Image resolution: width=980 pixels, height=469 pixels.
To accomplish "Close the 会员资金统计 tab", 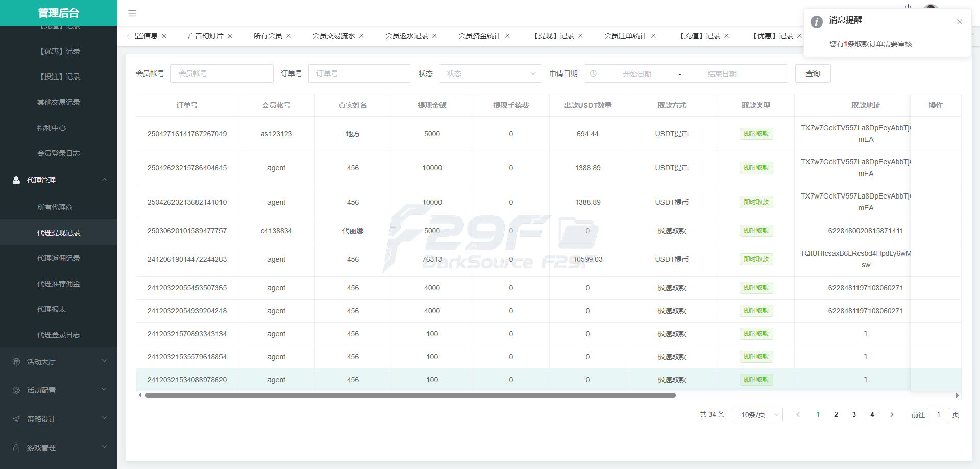I will click(x=507, y=36).
